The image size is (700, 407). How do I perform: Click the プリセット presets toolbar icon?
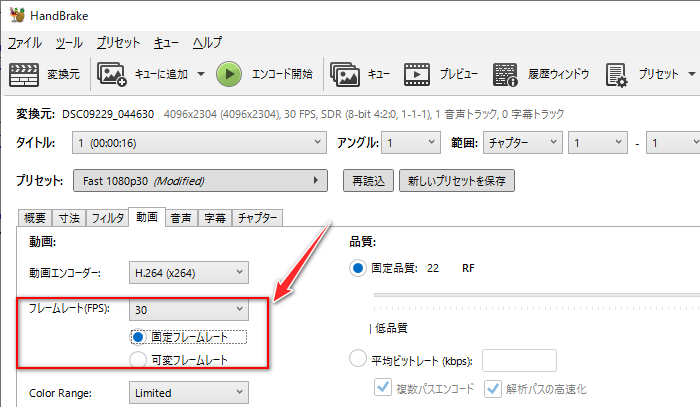coord(617,75)
